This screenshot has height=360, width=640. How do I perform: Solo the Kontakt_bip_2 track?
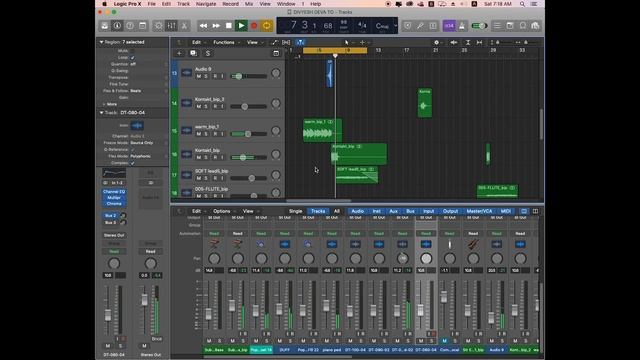tap(206, 107)
